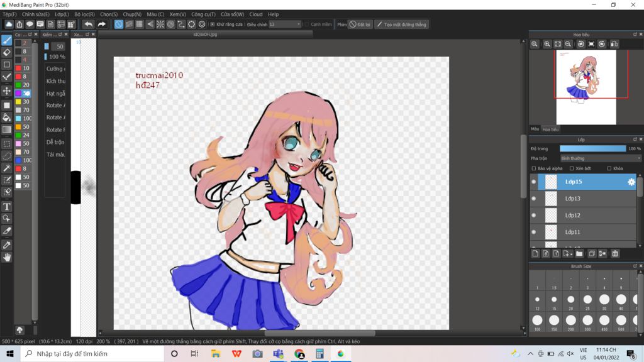The height and width of the screenshot is (362, 644).
Task: Zoom out on the navigator panel
Action: 568,44
